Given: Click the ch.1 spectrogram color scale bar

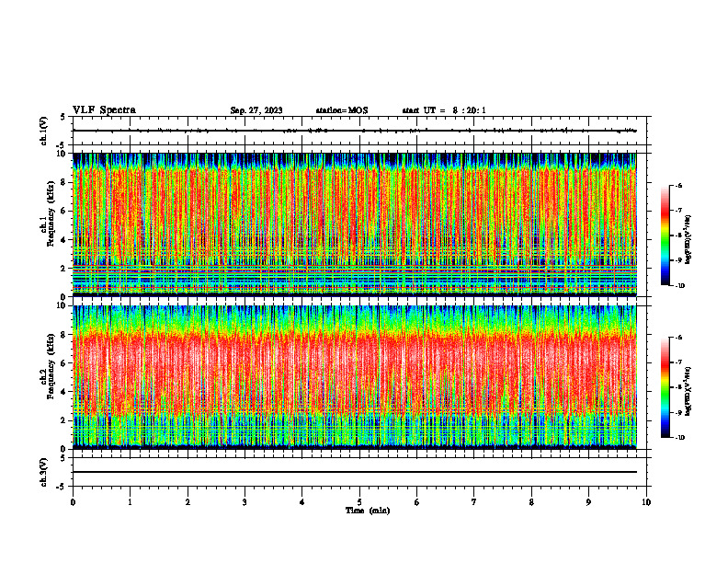Looking at the screenshot, I should tap(665, 236).
